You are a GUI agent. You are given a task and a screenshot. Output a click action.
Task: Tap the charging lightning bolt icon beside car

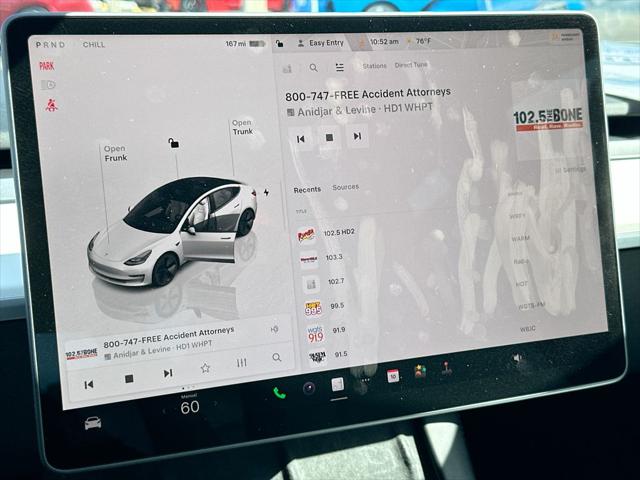pos(266,192)
